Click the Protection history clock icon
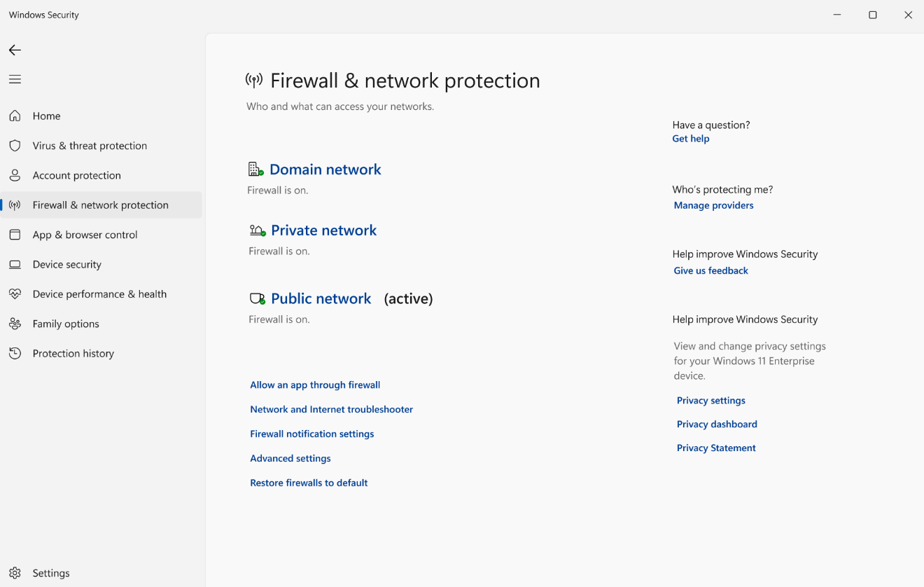This screenshot has height=587, width=924. coord(15,353)
